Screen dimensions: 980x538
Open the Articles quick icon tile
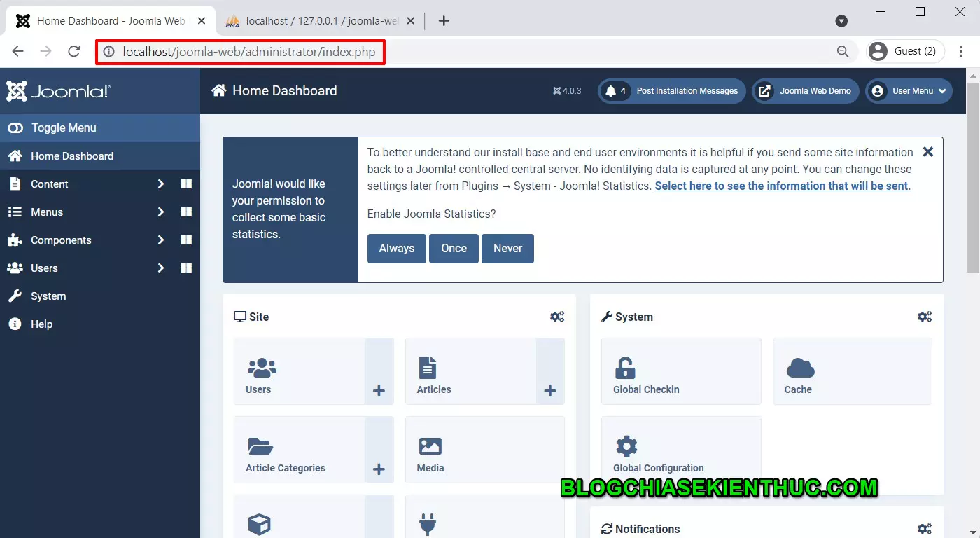470,371
